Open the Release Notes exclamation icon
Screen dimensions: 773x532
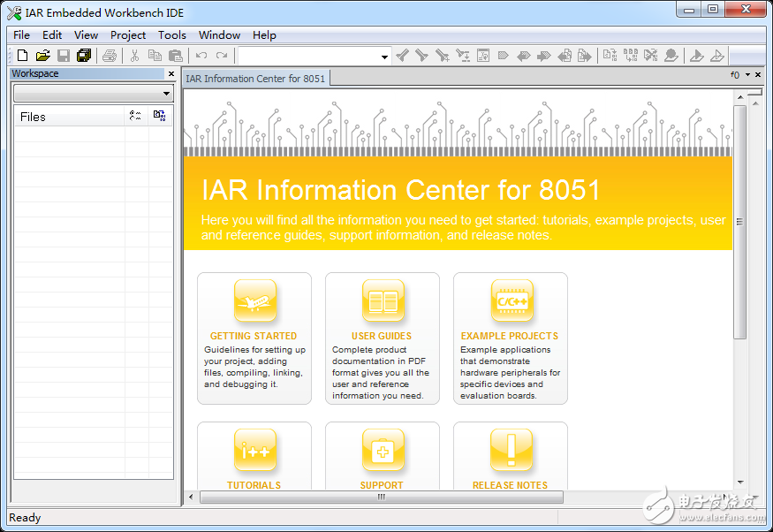[x=511, y=451]
